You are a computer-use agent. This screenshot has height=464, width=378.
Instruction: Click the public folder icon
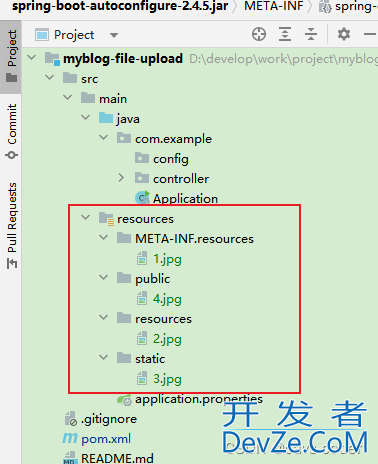click(x=124, y=278)
